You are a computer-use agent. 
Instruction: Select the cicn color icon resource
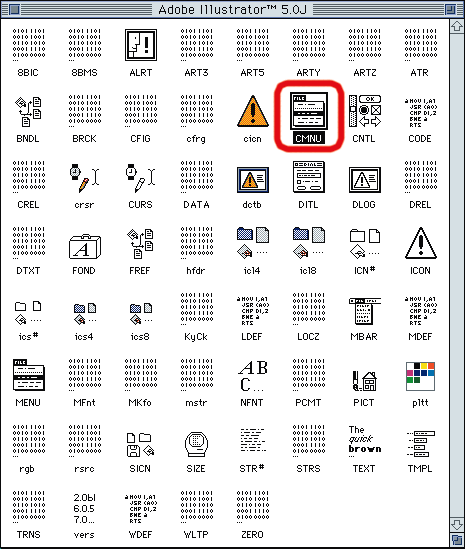click(253, 111)
